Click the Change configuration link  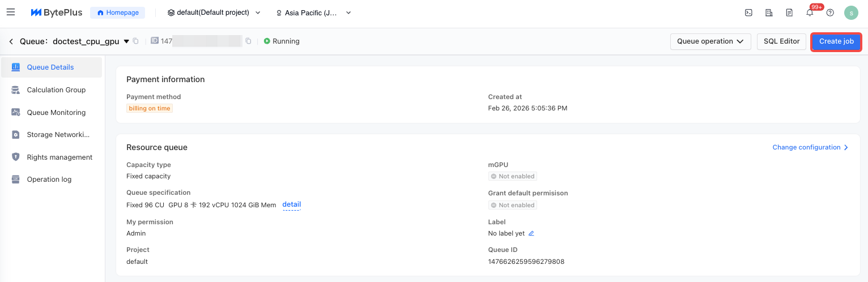point(810,147)
